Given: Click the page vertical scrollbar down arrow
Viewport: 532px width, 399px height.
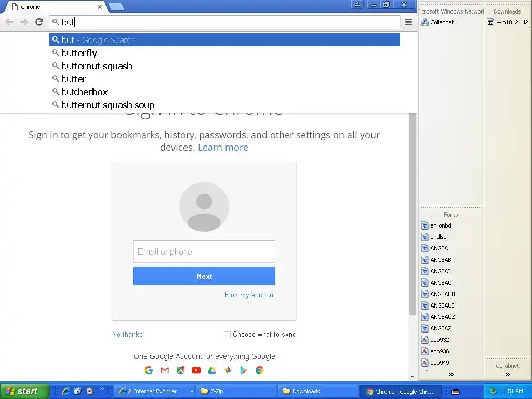Looking at the screenshot, I should [413, 376].
